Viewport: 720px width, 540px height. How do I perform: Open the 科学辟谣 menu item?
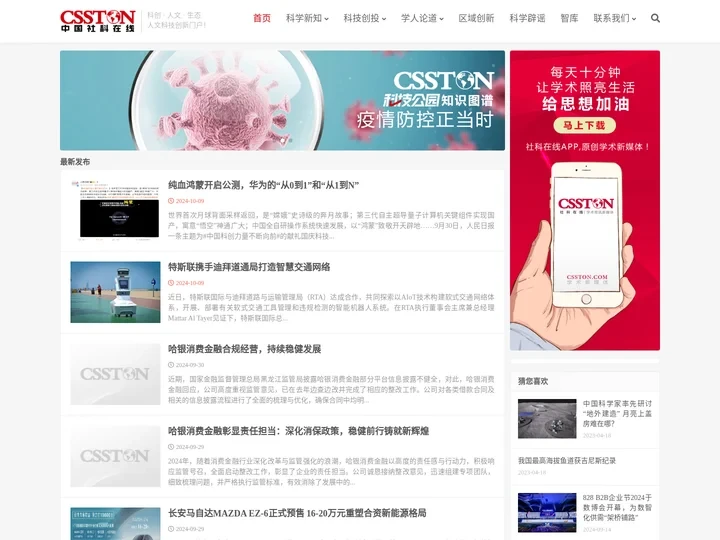pos(527,18)
